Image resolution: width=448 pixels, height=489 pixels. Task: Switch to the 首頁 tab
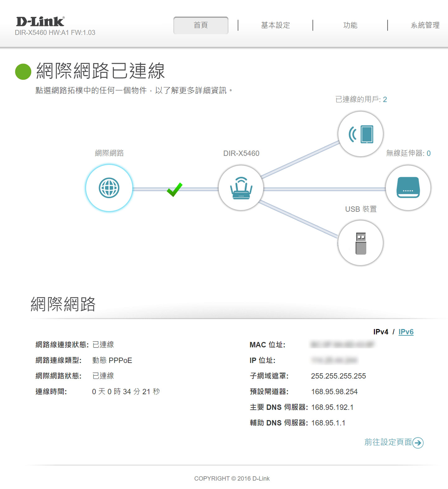[201, 25]
